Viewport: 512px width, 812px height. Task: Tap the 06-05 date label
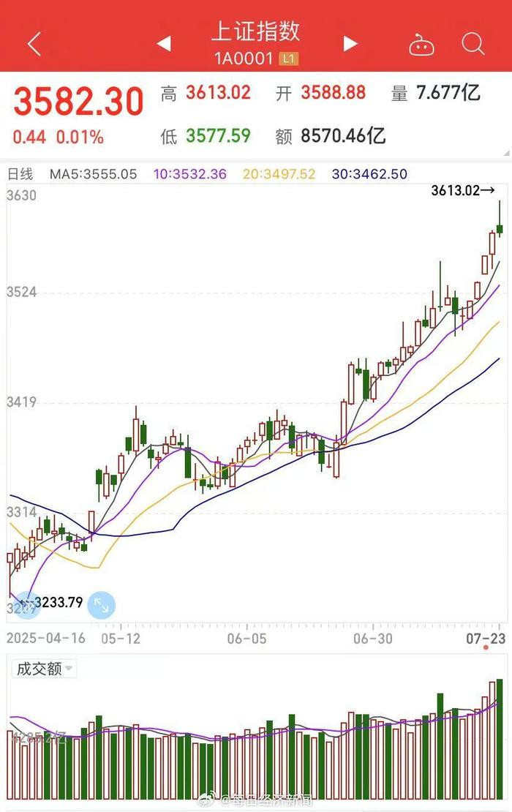[247, 638]
